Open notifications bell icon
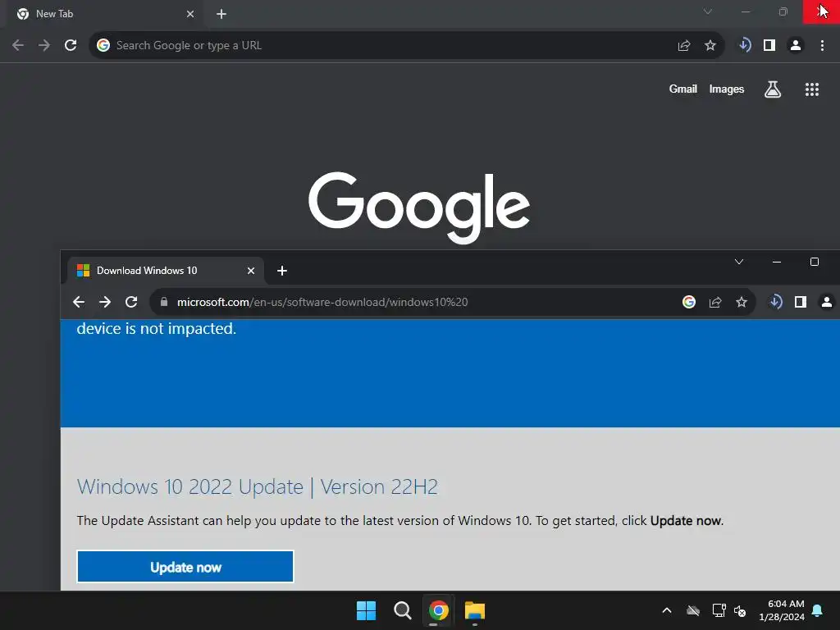This screenshot has width=840, height=630. click(x=818, y=610)
